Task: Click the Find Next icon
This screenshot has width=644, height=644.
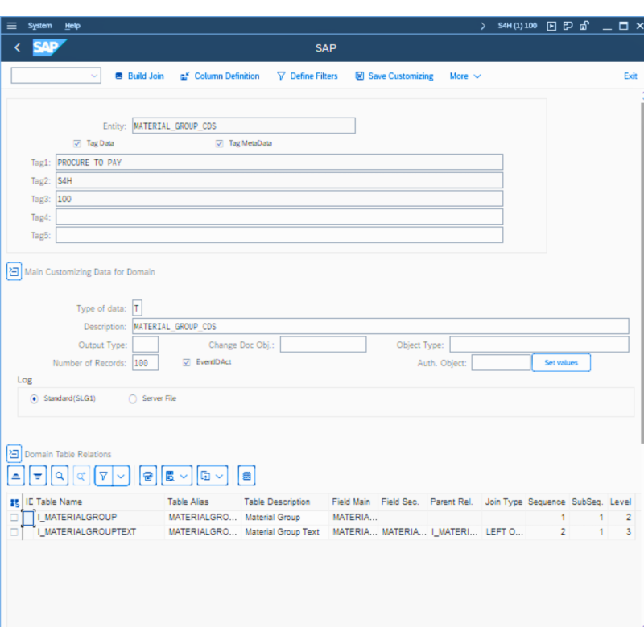Action: pyautogui.click(x=81, y=476)
